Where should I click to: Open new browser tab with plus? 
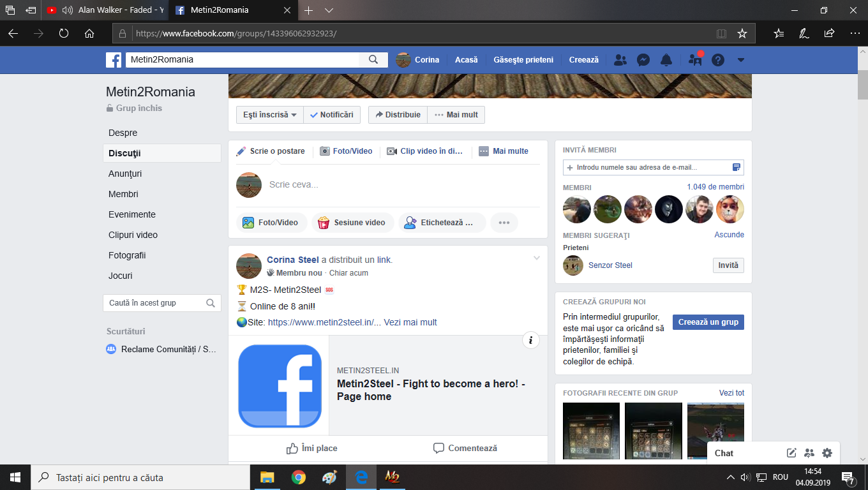pyautogui.click(x=309, y=10)
